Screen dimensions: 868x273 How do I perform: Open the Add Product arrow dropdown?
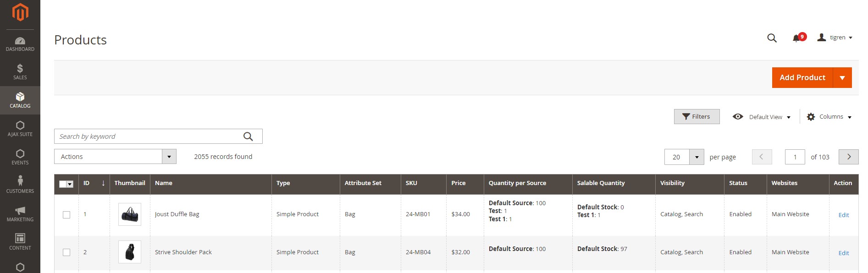tap(842, 78)
